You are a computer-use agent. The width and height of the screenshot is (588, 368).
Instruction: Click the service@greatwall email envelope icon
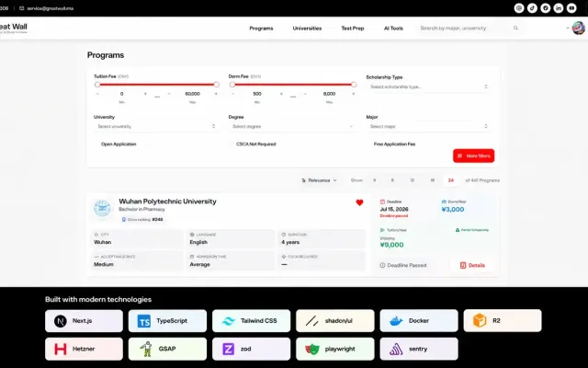pyautogui.click(x=21, y=8)
